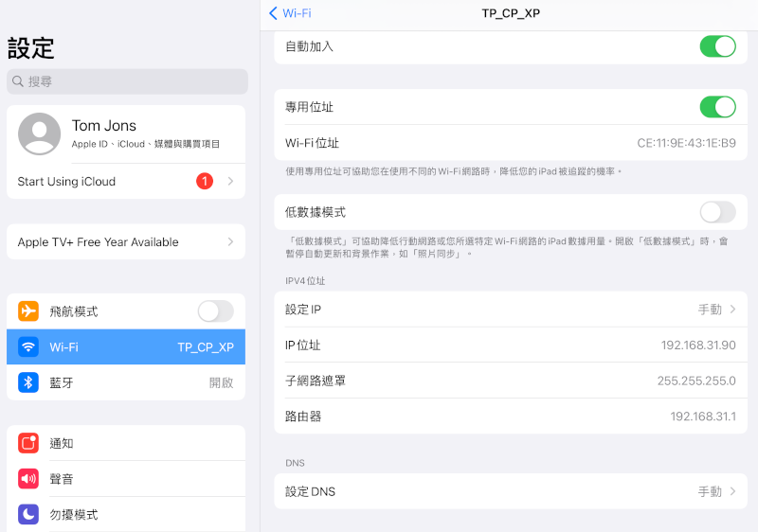Tap the airplane mode icon
Image resolution: width=758 pixels, height=532 pixels.
tap(28, 311)
